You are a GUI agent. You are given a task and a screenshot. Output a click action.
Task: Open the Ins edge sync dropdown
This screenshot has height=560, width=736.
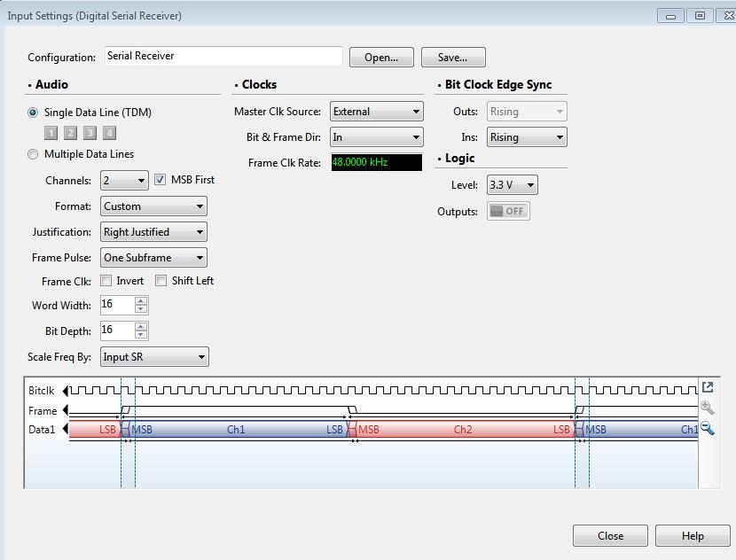pyautogui.click(x=527, y=137)
